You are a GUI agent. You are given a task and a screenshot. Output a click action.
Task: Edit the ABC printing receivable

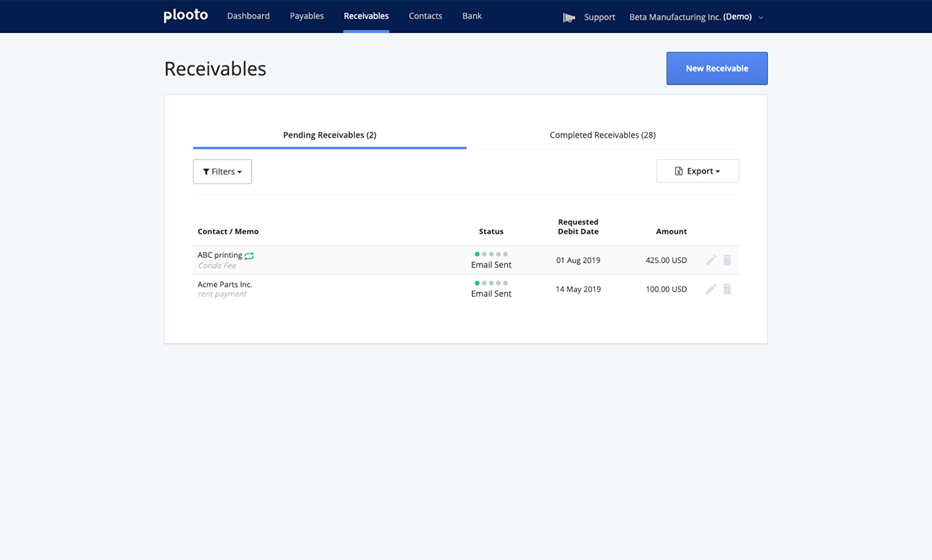tap(711, 260)
